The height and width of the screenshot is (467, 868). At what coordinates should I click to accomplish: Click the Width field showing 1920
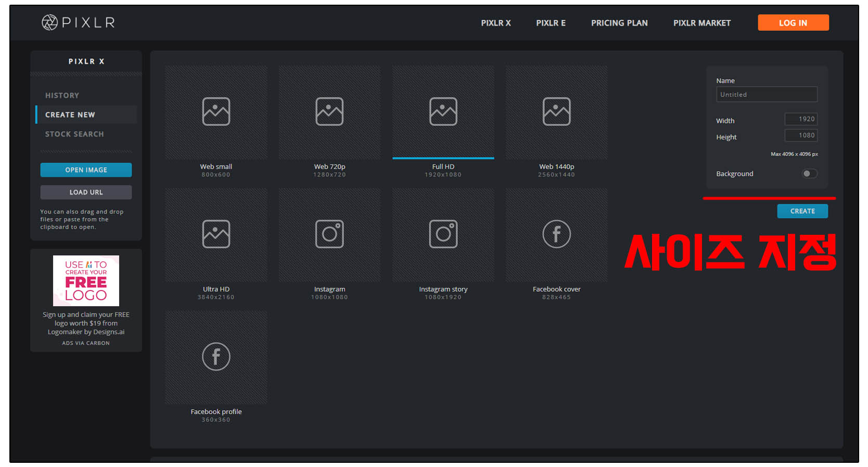pos(801,119)
